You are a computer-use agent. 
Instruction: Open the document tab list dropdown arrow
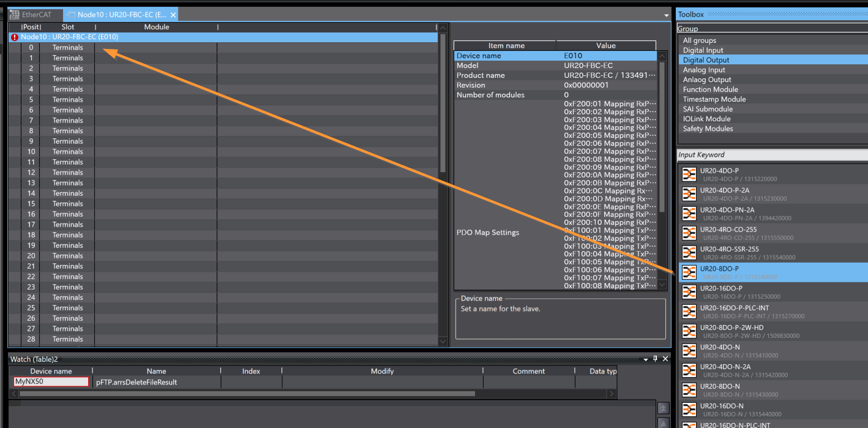coord(666,15)
